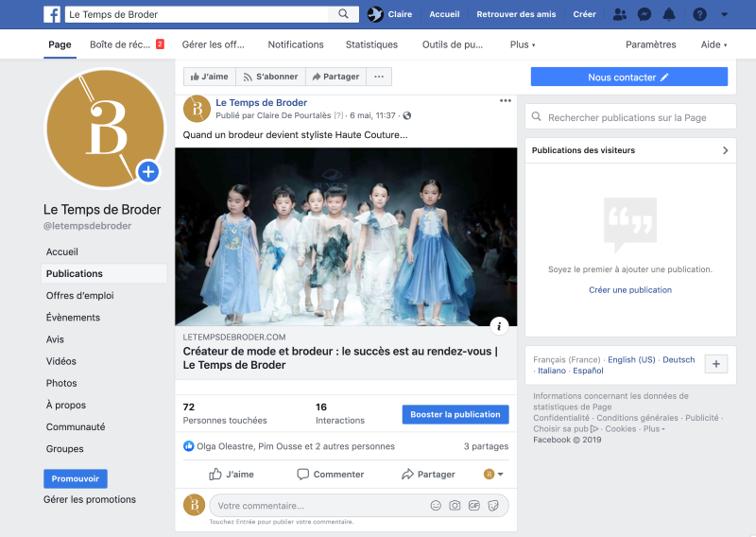The width and height of the screenshot is (756, 537).
Task: Select Publications in sidebar
Action: (x=104, y=273)
